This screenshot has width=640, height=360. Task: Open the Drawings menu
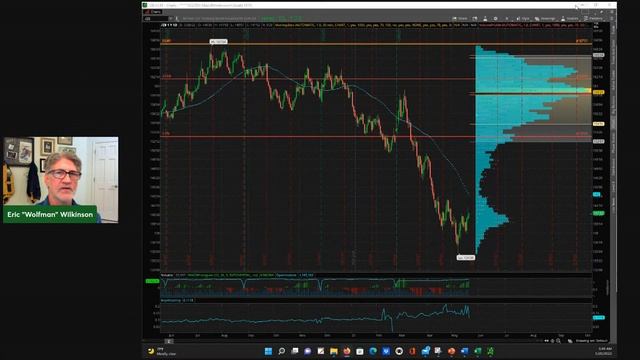click(x=545, y=19)
